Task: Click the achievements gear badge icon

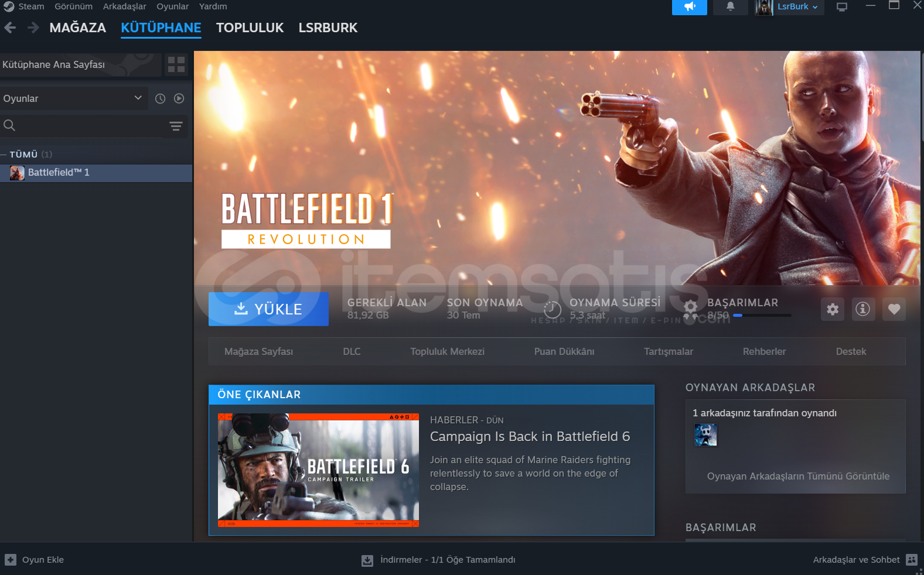Action: tap(691, 309)
